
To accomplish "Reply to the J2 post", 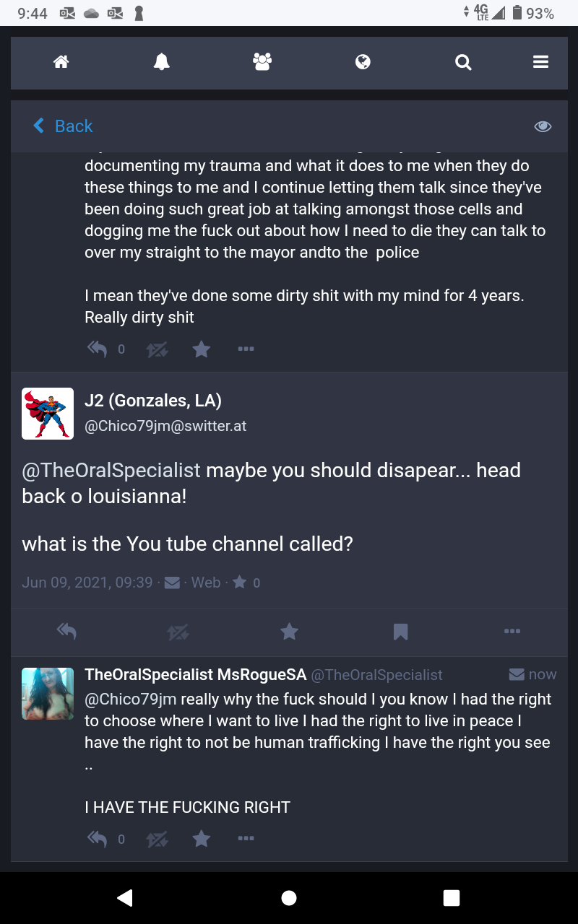I will pos(67,632).
